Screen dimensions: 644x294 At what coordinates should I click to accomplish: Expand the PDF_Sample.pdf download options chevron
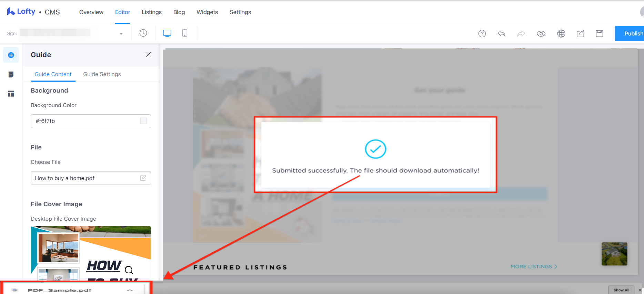pyautogui.click(x=130, y=290)
